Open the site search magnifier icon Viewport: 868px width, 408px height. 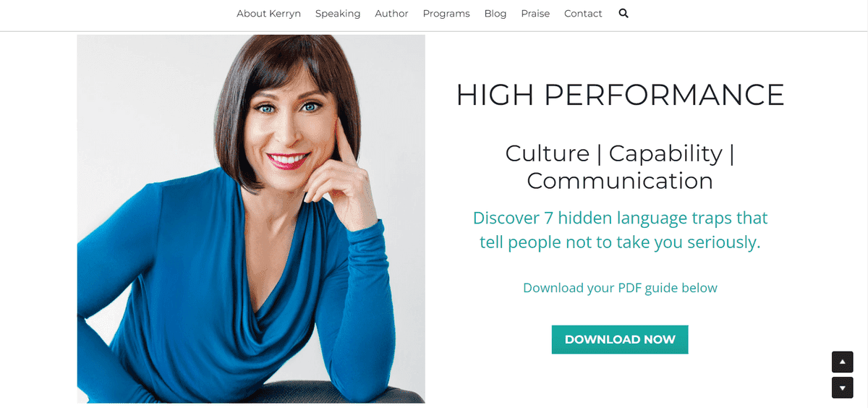624,13
